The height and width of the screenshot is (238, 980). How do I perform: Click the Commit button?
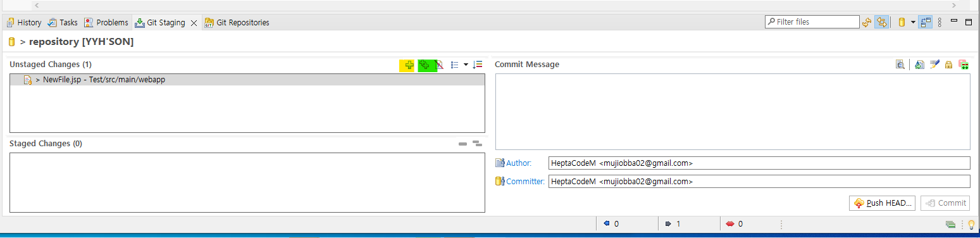tap(945, 203)
